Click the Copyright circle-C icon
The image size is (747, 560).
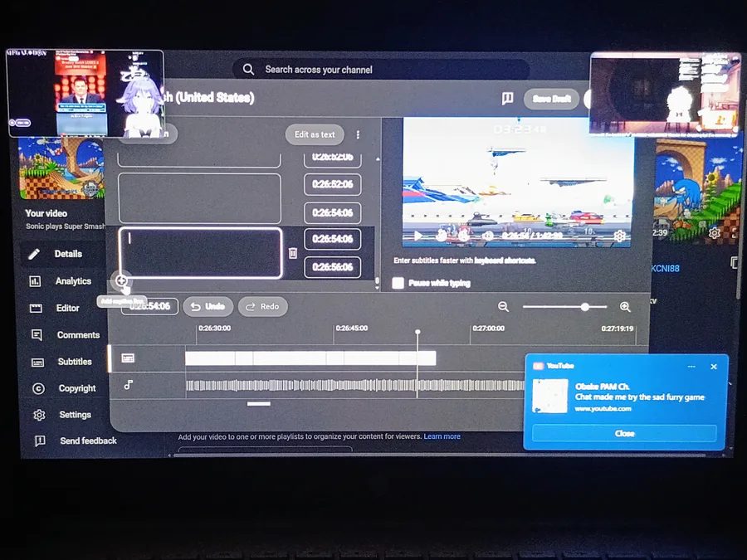[38, 388]
